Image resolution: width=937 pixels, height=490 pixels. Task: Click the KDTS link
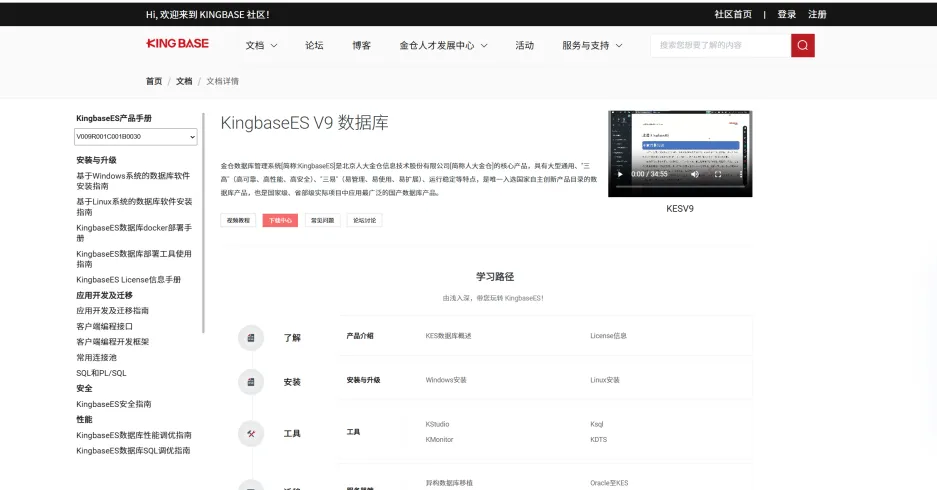[599, 440]
